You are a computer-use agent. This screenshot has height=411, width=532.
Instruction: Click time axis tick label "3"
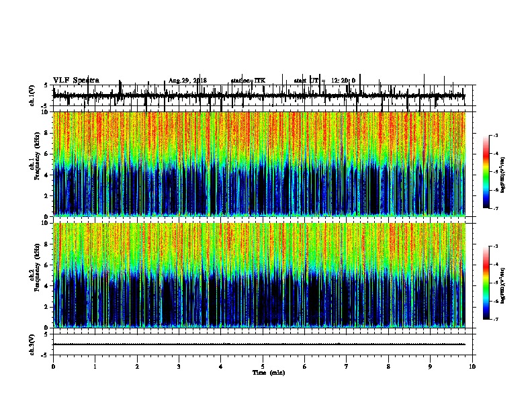coord(179,367)
